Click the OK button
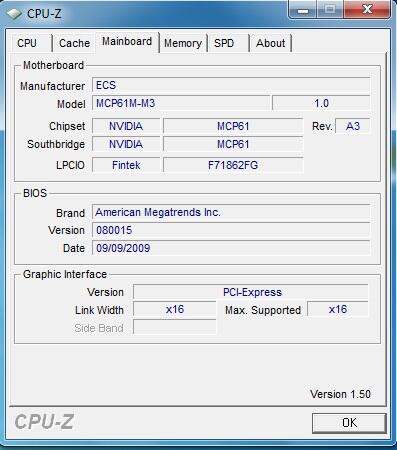The height and width of the screenshot is (450, 397). point(349,423)
